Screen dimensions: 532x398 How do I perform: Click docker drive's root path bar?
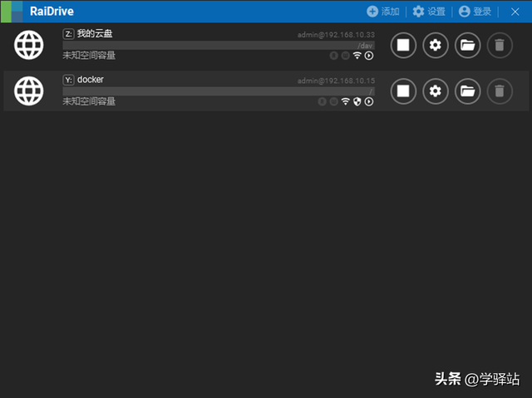coord(219,91)
